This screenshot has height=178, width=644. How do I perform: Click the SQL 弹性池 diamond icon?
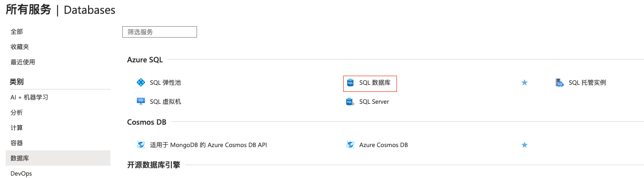140,82
